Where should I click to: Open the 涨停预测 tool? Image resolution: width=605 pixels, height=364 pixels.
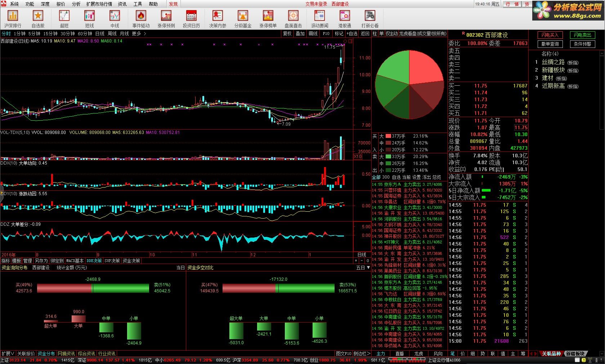166,19
